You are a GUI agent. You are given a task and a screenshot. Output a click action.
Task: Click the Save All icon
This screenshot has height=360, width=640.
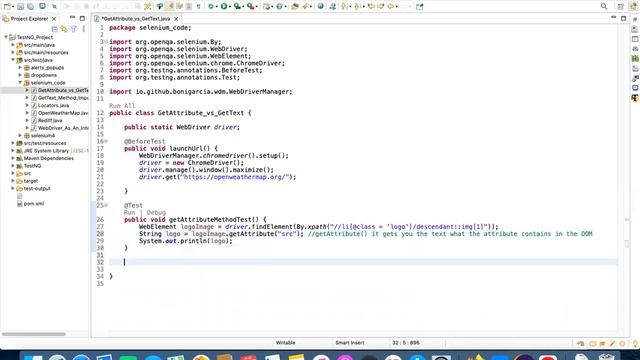(x=30, y=7)
